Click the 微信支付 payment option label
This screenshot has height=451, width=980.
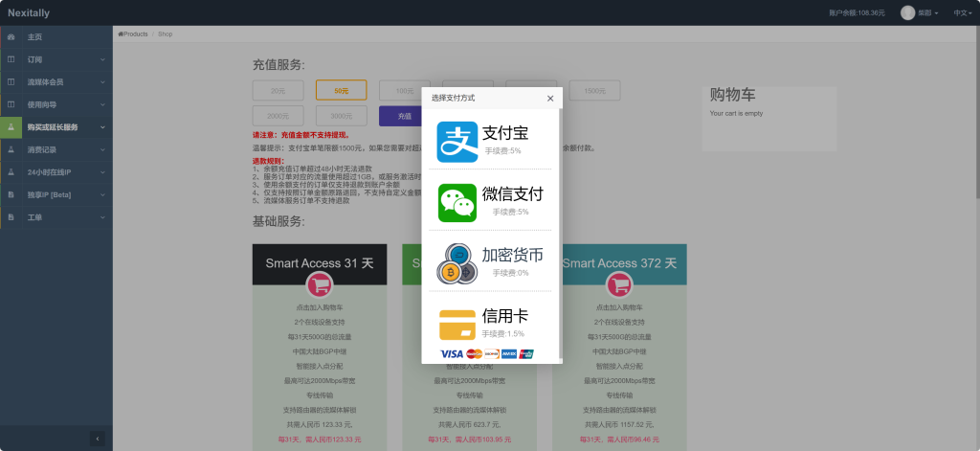(513, 194)
